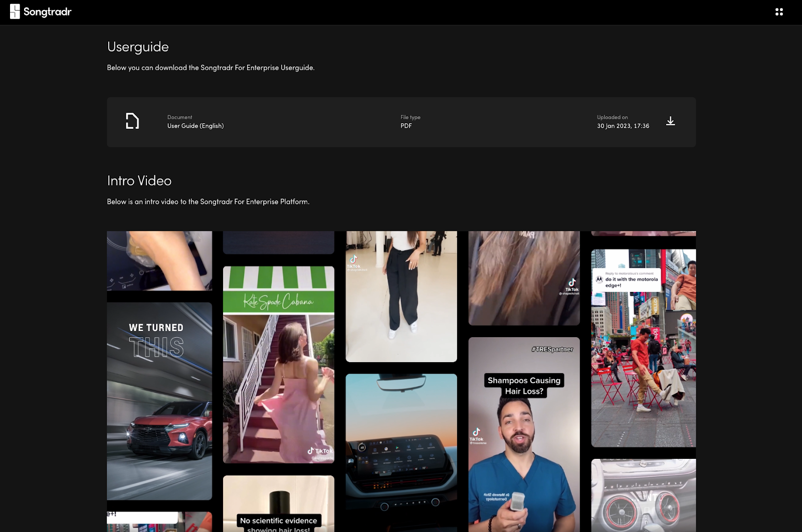
Task: Open the brown hair close-up video tile
Action: coord(524,278)
